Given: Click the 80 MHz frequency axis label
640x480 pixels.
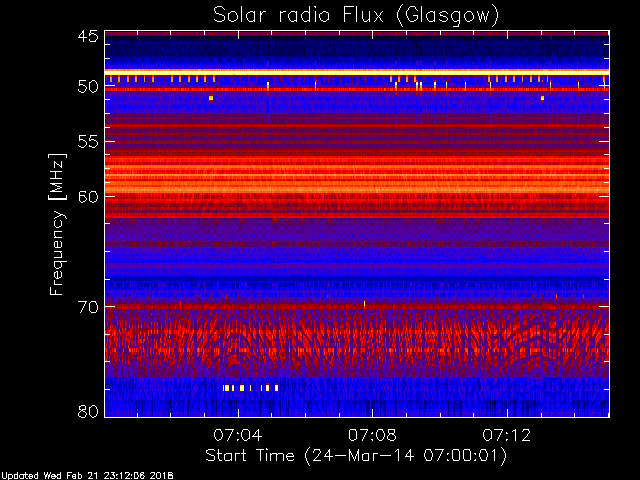Looking at the screenshot, I should (88, 411).
